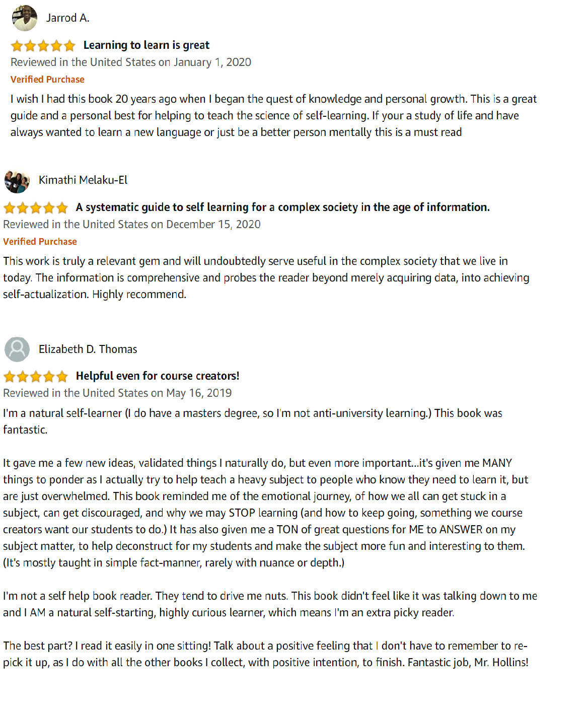Click star rating on Jarrod A.'s review
This screenshot has width=588, height=713.
[x=43, y=46]
